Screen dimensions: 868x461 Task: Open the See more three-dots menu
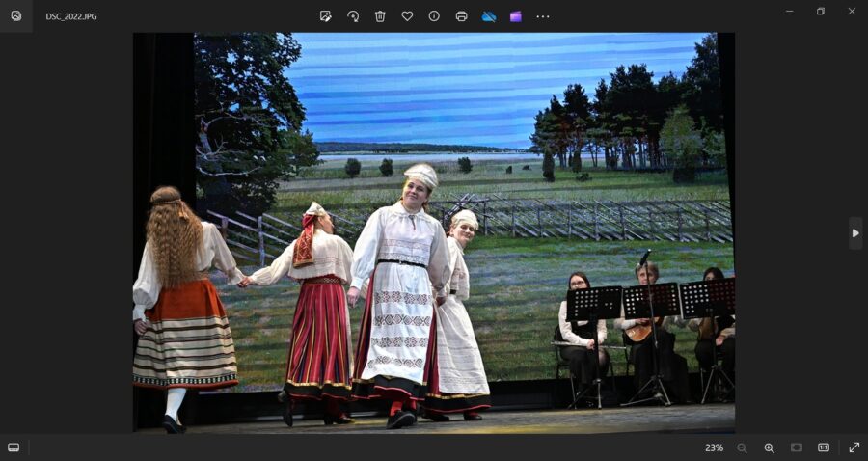point(543,16)
